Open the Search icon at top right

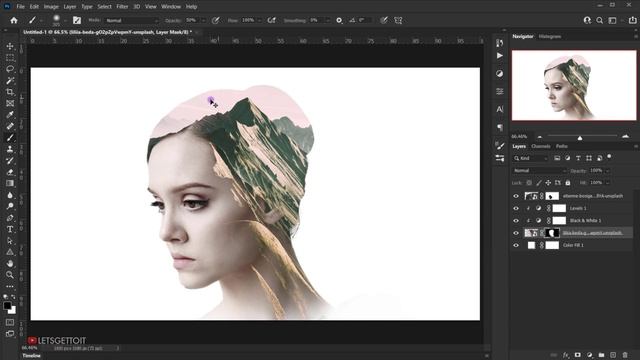600,20
